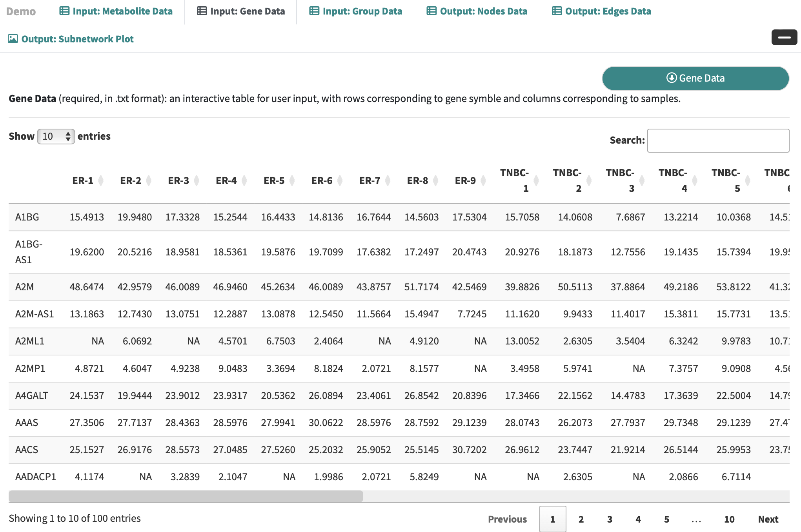The image size is (801, 532).
Task: Click the ER-1 column sort arrows
Action: tap(101, 180)
